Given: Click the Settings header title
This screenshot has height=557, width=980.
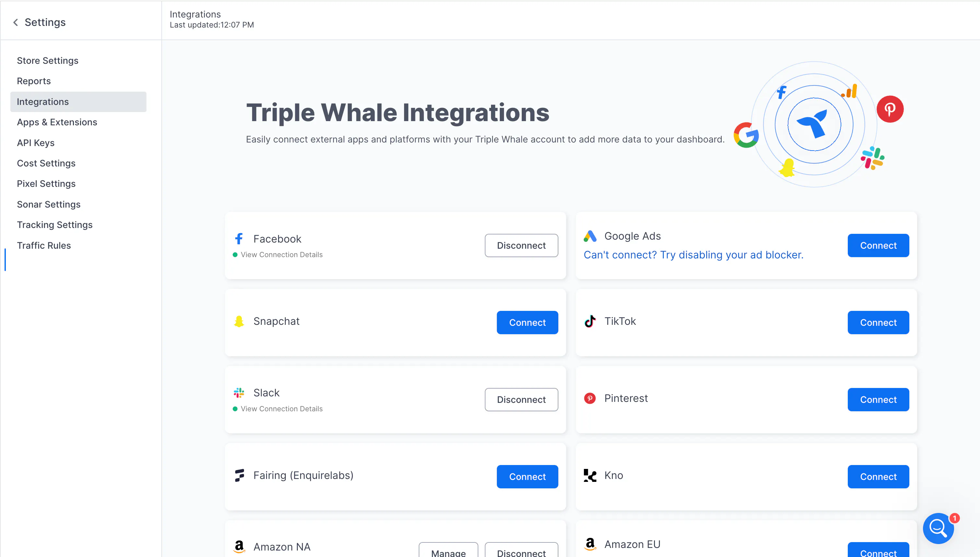Looking at the screenshot, I should tap(45, 23).
